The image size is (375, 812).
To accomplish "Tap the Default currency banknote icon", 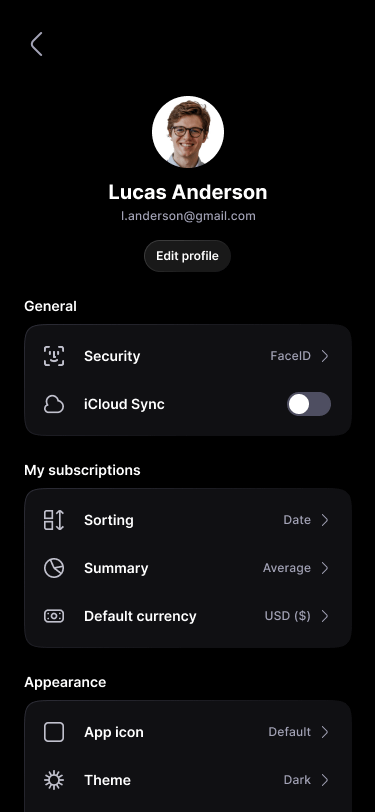I will pyautogui.click(x=54, y=616).
